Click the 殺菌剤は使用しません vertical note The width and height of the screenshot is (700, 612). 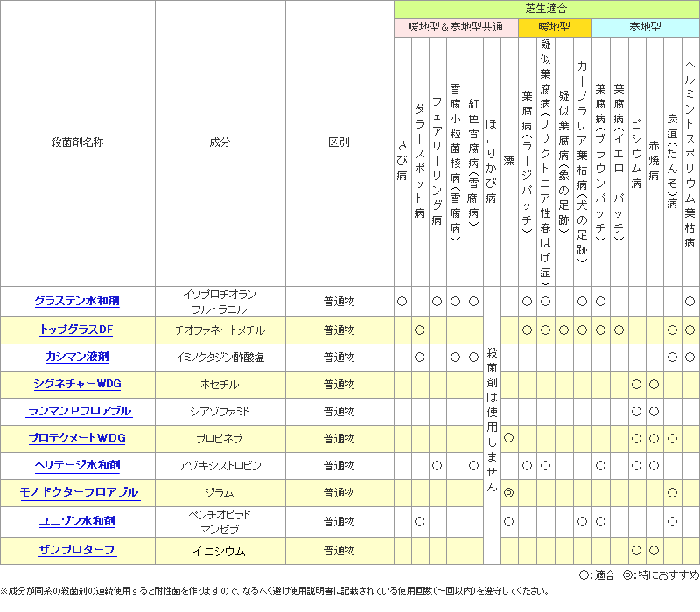492,420
